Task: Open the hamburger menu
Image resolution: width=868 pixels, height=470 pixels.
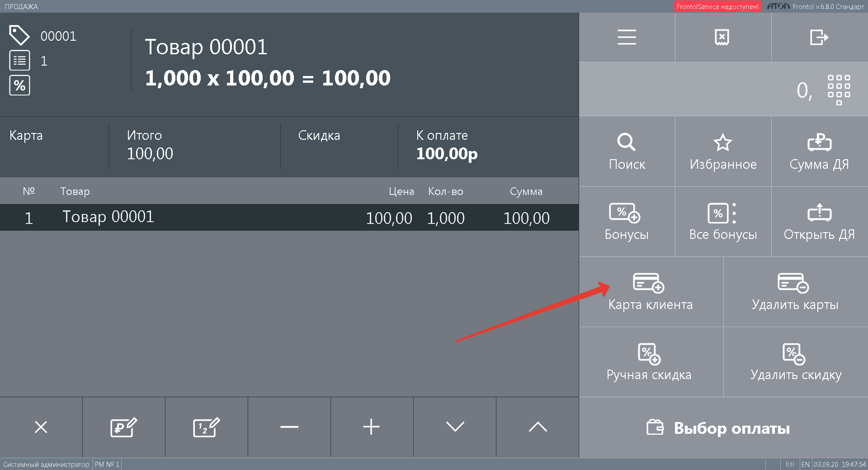Action: click(x=627, y=37)
